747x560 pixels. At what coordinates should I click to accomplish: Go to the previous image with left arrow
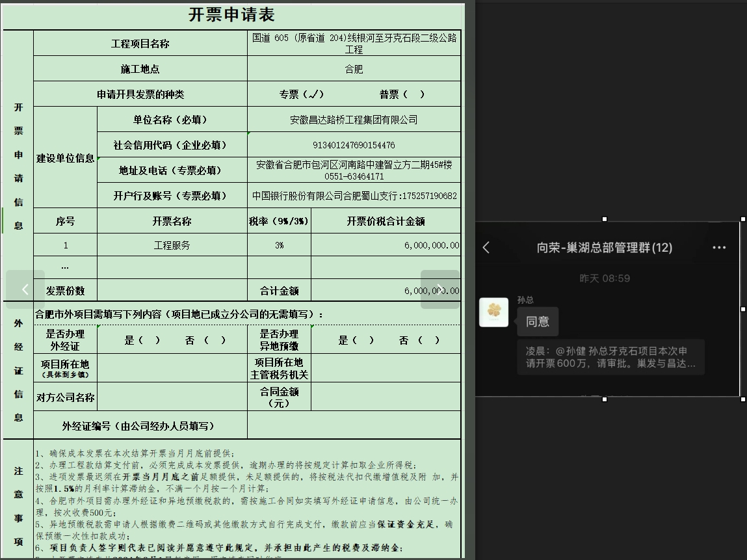25,289
